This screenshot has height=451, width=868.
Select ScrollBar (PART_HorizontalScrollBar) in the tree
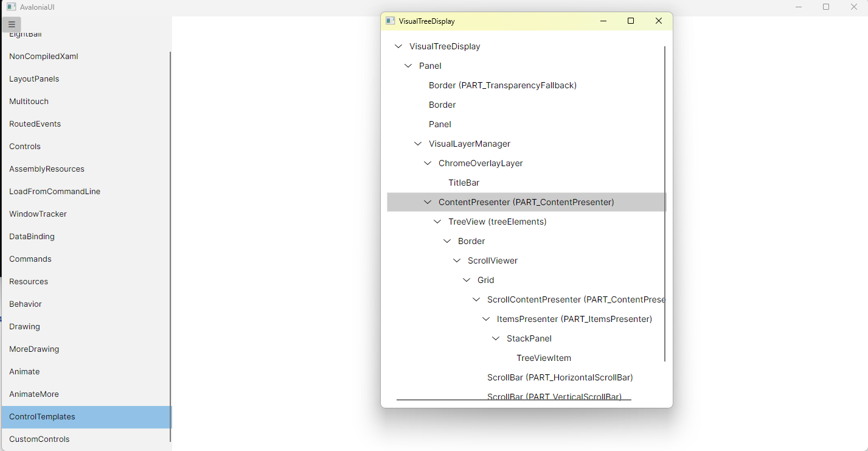[560, 377]
